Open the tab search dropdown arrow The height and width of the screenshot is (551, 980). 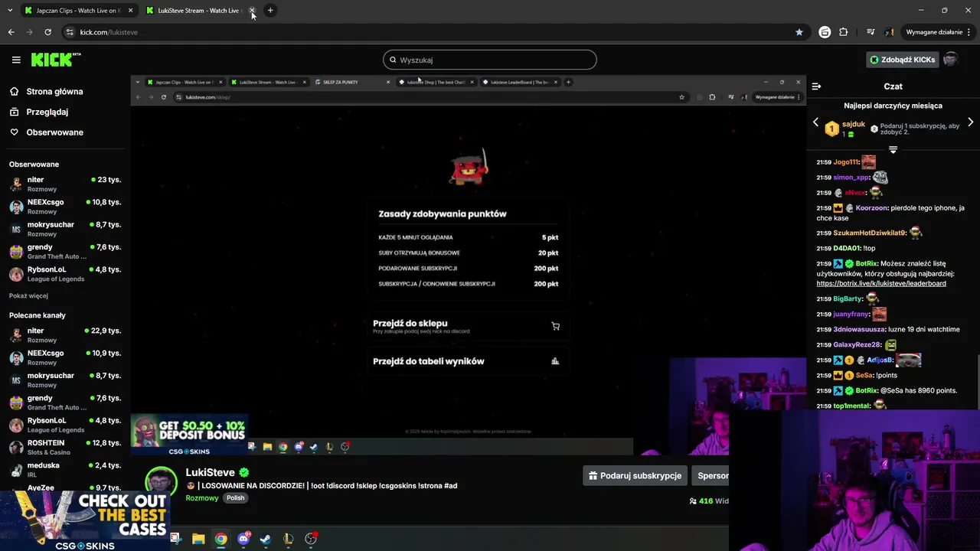pos(10,11)
